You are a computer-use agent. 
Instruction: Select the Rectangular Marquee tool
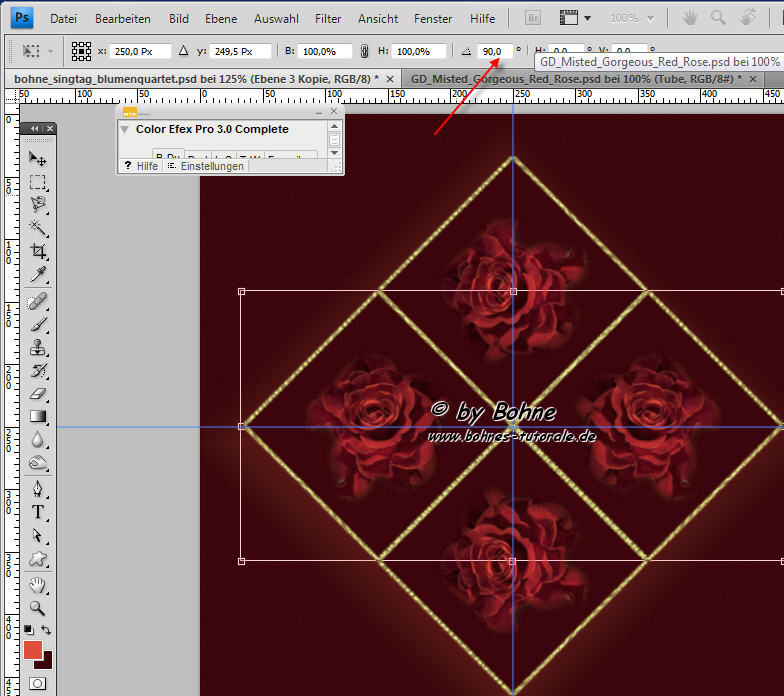tap(37, 182)
